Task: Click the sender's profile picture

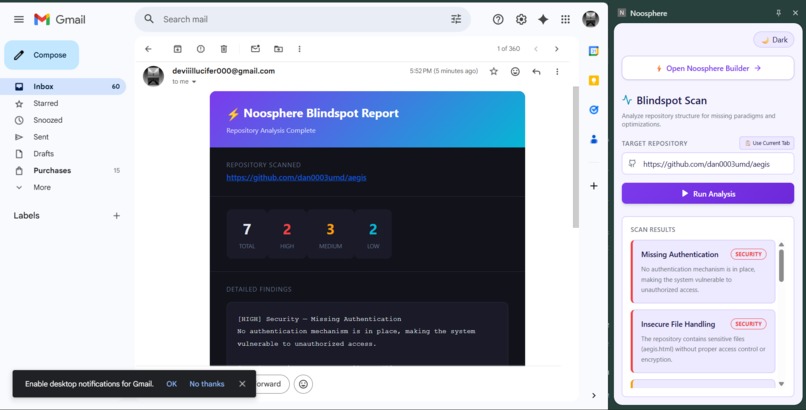Action: [x=153, y=76]
